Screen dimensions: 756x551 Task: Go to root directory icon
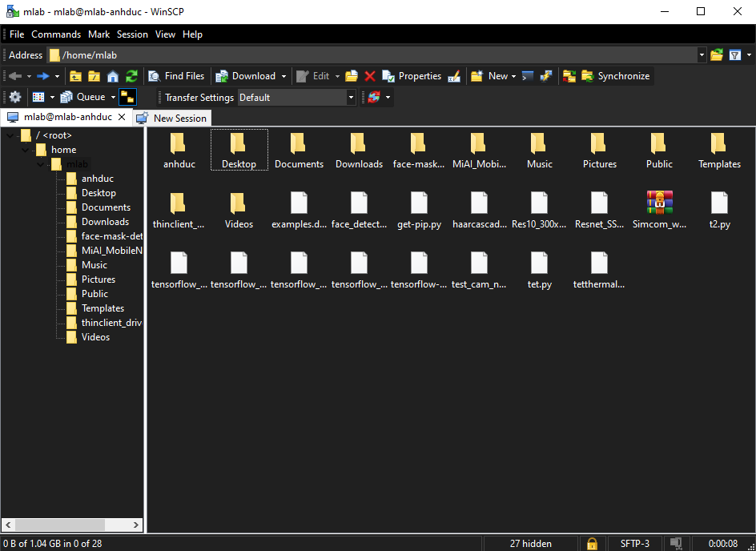pyautogui.click(x=94, y=76)
